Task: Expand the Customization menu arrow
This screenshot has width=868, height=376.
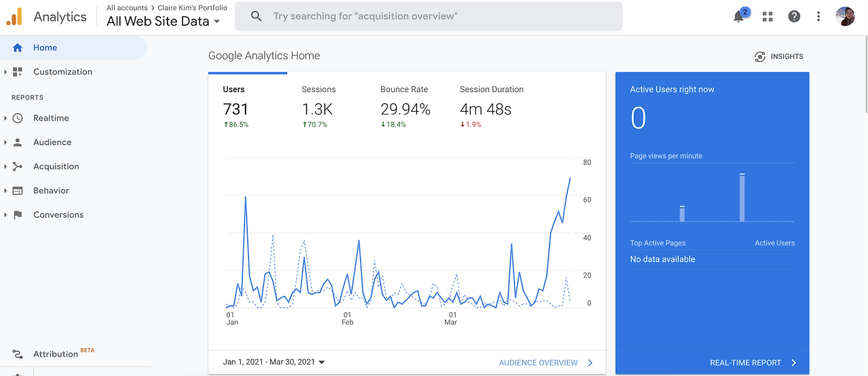Action: (5, 72)
